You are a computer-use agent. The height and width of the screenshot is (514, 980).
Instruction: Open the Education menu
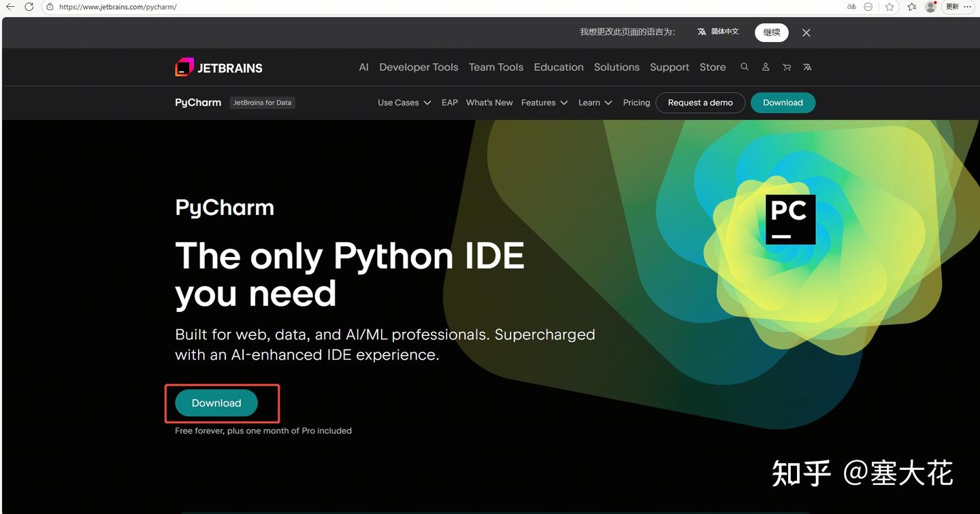coord(559,67)
